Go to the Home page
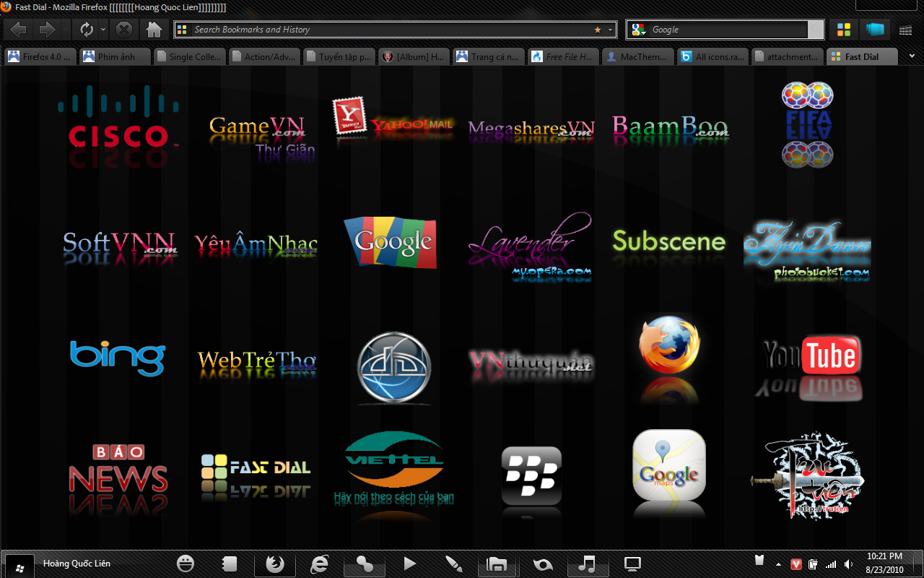 154,30
